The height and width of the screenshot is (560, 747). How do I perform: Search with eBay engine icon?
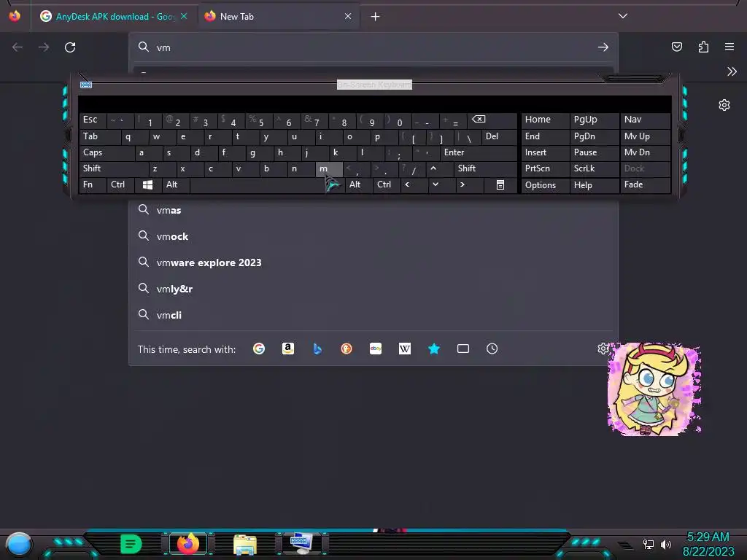click(376, 349)
